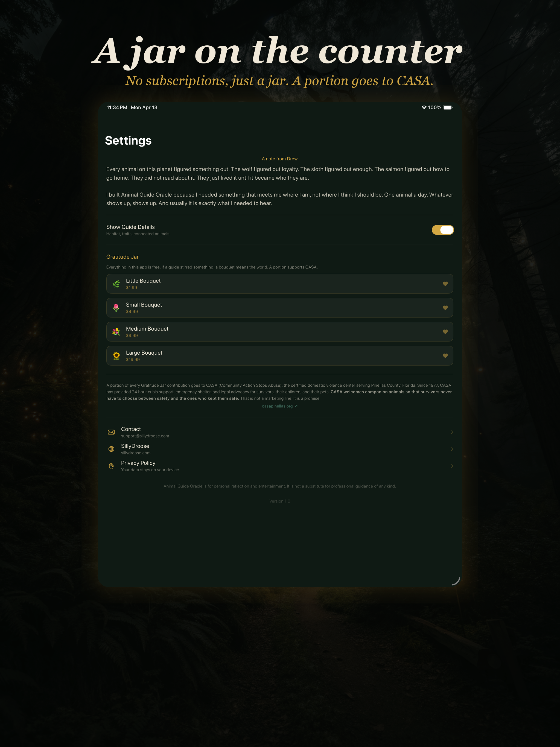
Task: Click the Settings heading
Action: coord(128,141)
